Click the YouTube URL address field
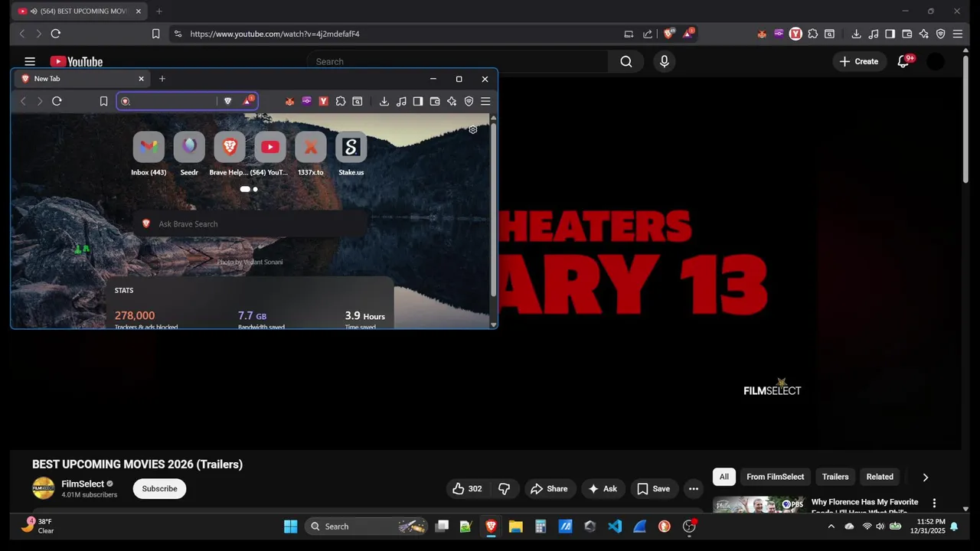Image resolution: width=980 pixels, height=551 pixels. coord(398,34)
